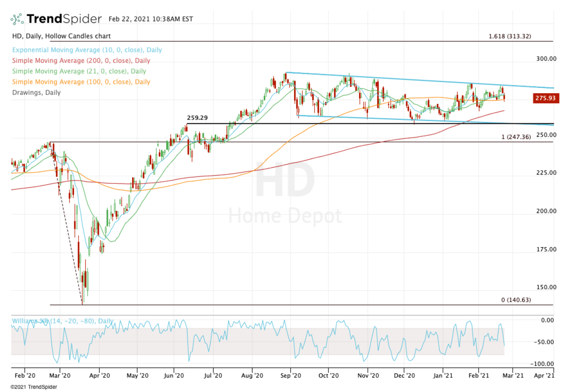The width and height of the screenshot is (570, 392).
Task: Click the 'HD, Daily, Hollow Candles chart' title
Action: tap(61, 36)
